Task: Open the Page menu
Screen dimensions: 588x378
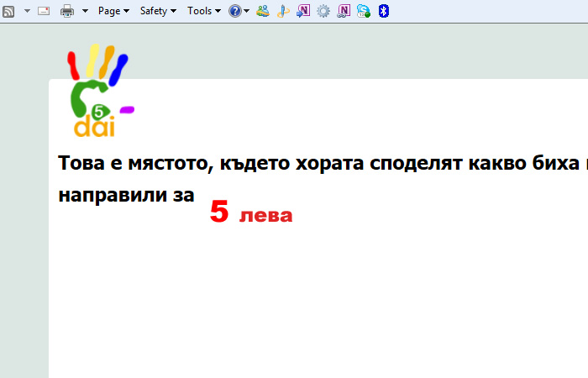Action: coord(113,11)
